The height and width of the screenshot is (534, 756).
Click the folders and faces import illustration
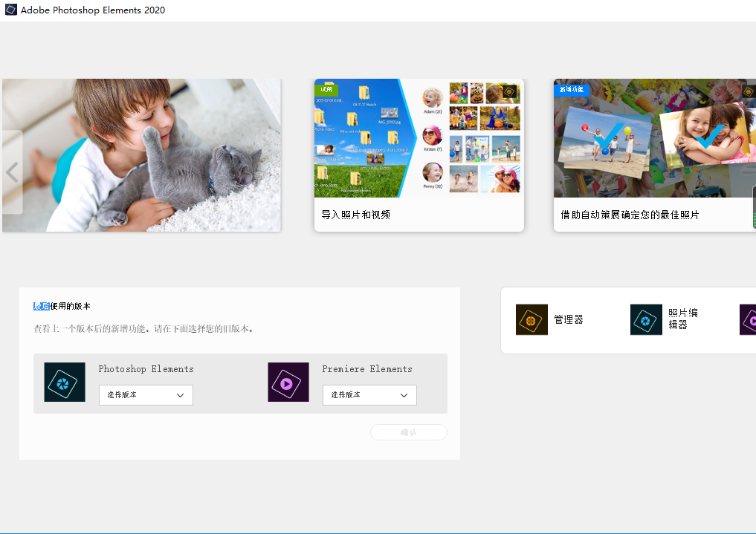[419, 138]
